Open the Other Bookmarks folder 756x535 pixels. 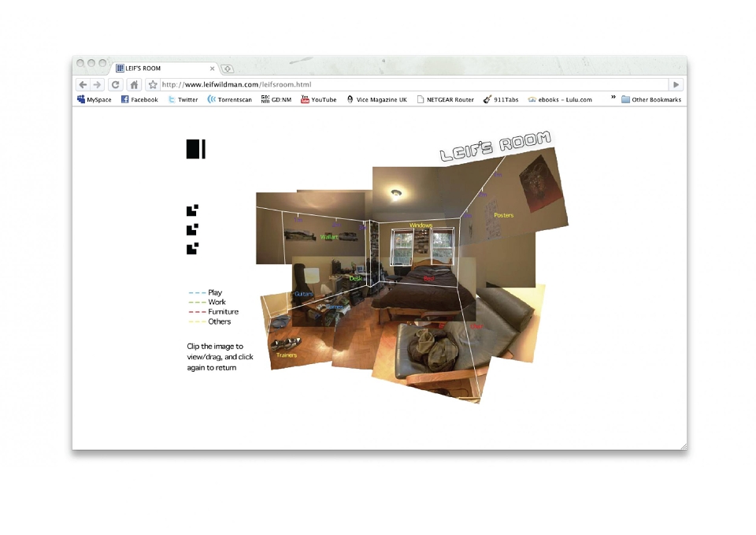point(651,99)
